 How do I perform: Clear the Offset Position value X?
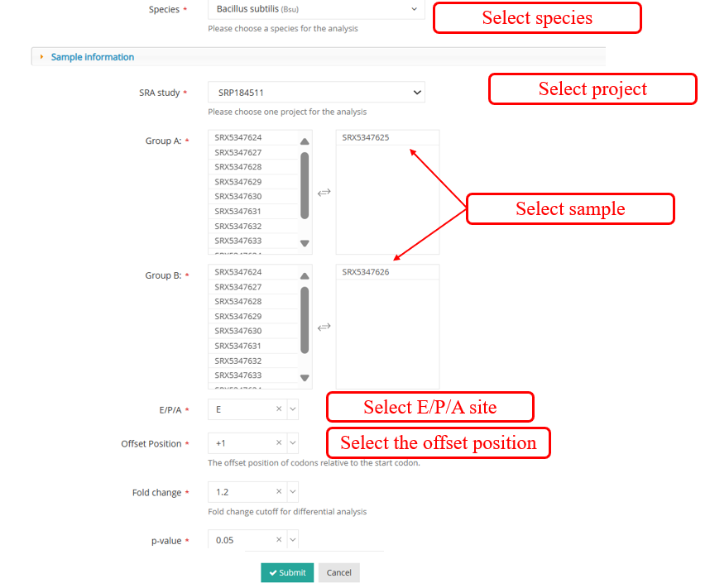click(279, 443)
